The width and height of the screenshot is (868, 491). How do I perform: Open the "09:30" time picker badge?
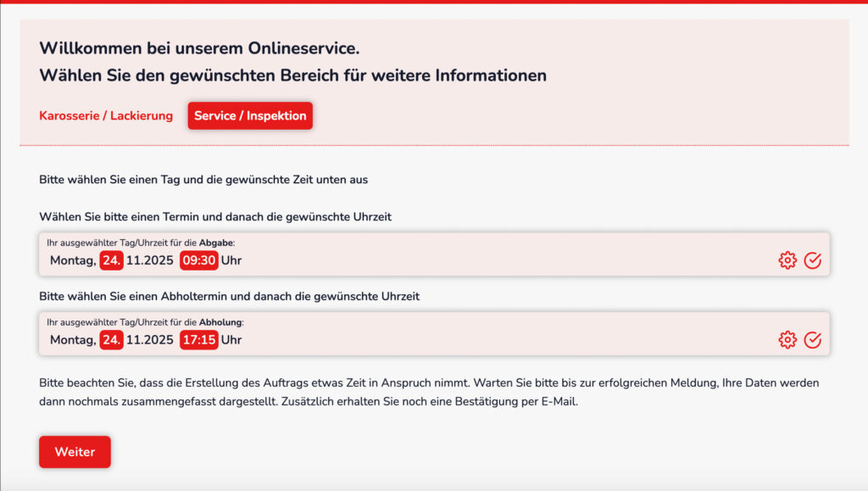[198, 261]
